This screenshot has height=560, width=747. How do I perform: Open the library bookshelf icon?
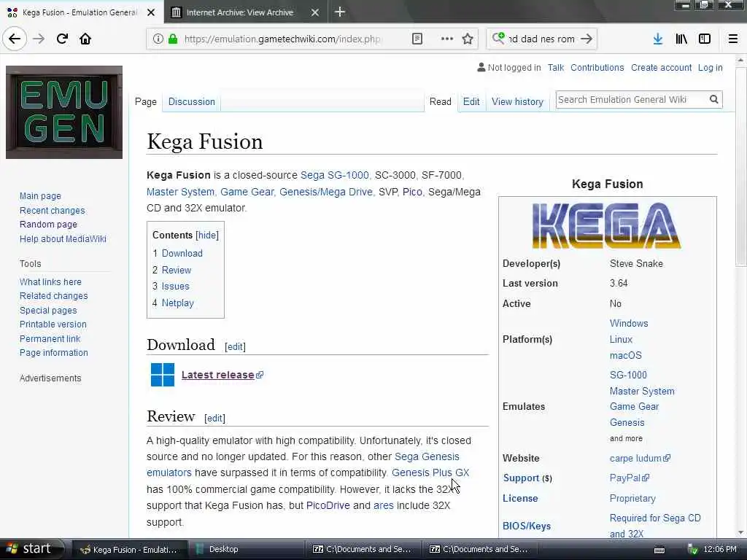point(681,39)
